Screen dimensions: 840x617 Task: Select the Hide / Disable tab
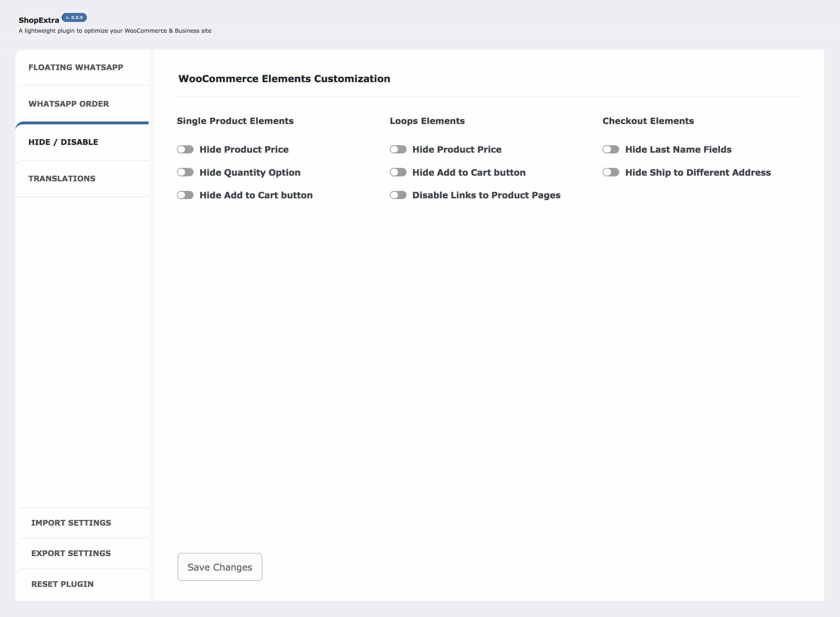(x=82, y=142)
